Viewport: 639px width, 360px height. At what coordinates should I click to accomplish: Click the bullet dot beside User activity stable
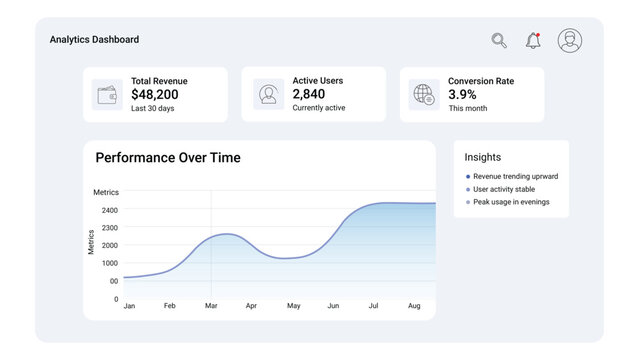(468, 190)
